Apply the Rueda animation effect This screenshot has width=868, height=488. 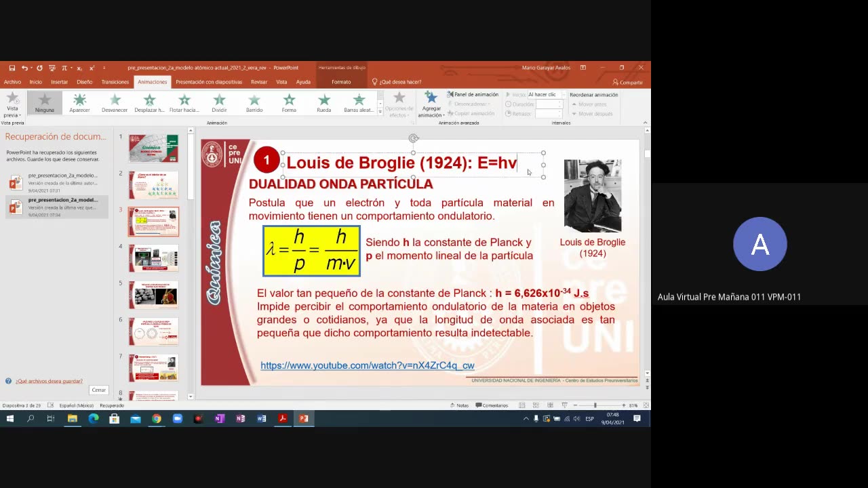pos(324,103)
